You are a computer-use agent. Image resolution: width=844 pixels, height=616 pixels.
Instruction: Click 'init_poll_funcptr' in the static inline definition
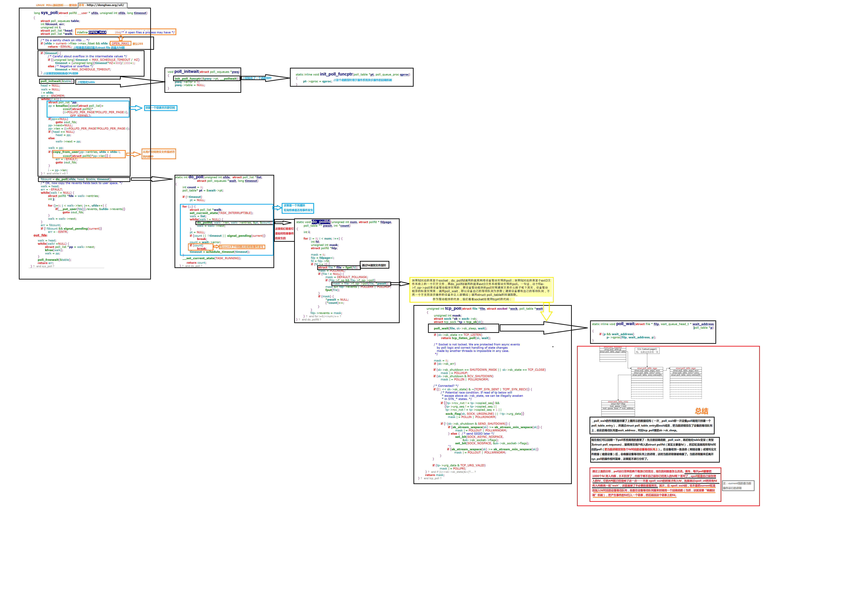336,74
